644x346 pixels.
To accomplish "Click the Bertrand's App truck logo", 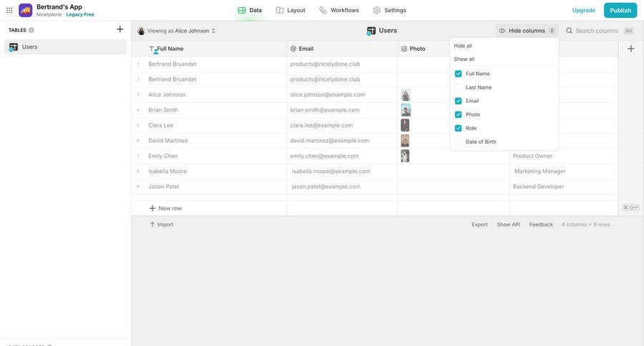I will (x=26, y=10).
